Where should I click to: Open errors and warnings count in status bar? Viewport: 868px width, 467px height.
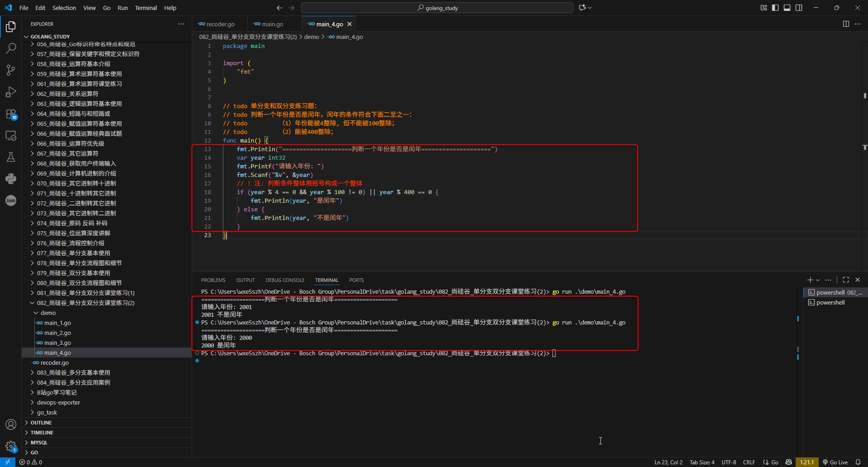point(31,462)
